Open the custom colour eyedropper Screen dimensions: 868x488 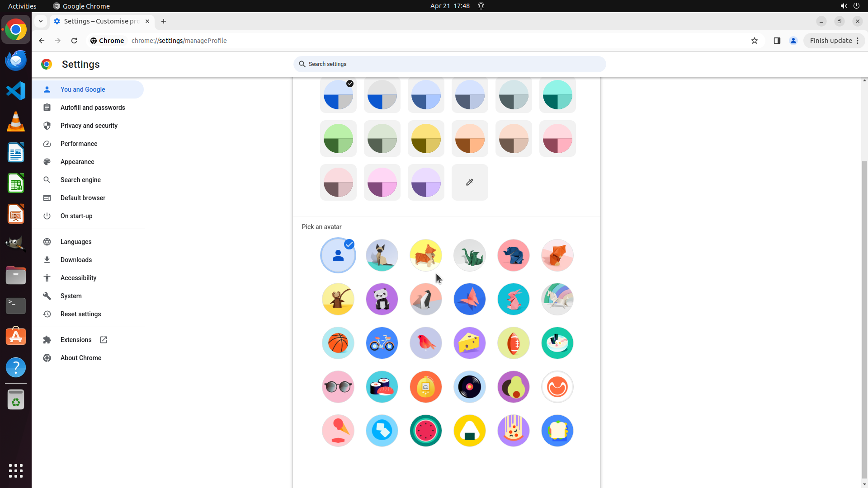(469, 182)
